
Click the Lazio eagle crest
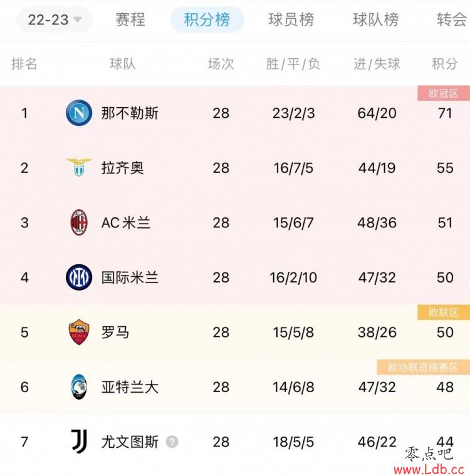tap(79, 167)
